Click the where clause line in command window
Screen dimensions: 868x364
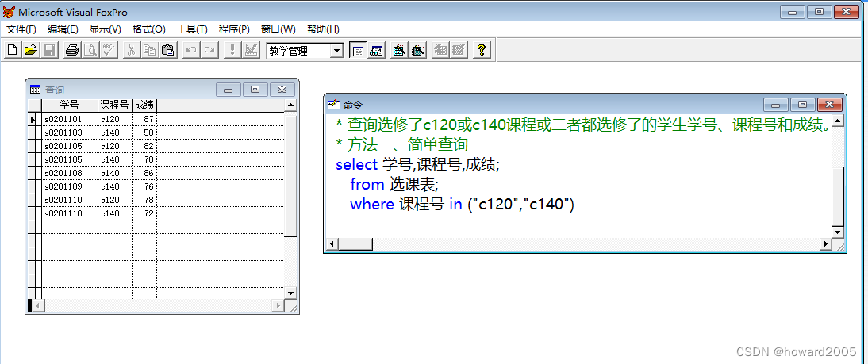[x=463, y=204]
